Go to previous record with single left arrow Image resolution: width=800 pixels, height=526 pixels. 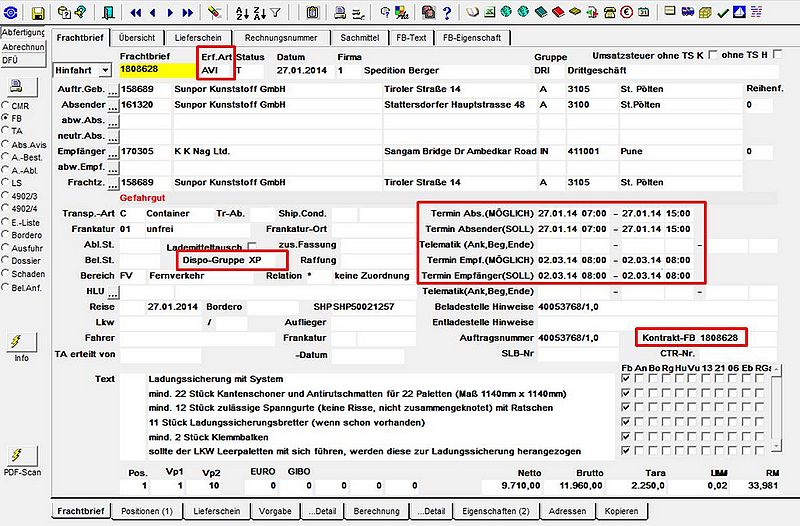pos(153,13)
